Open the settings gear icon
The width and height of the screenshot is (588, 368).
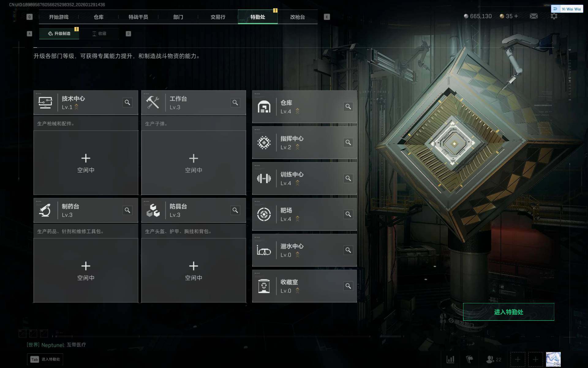554,16
